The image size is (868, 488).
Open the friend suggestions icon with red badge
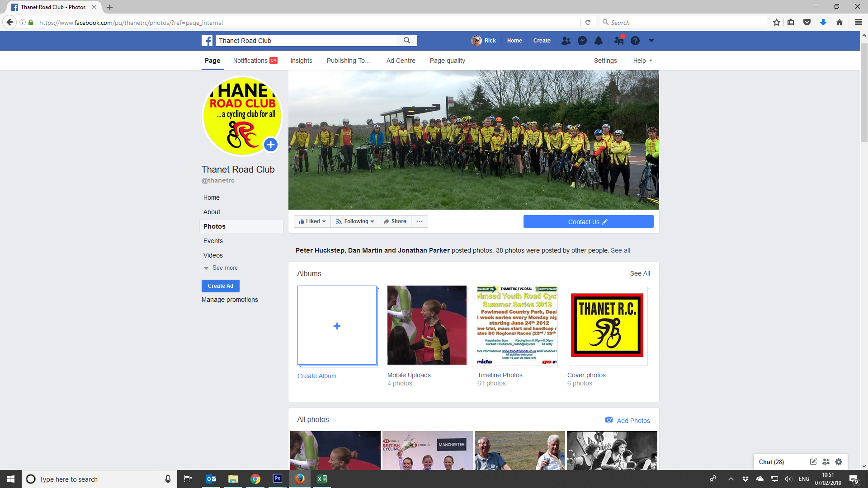click(619, 40)
